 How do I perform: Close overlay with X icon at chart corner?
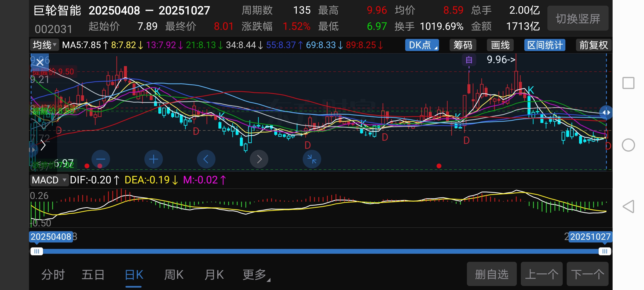40,63
